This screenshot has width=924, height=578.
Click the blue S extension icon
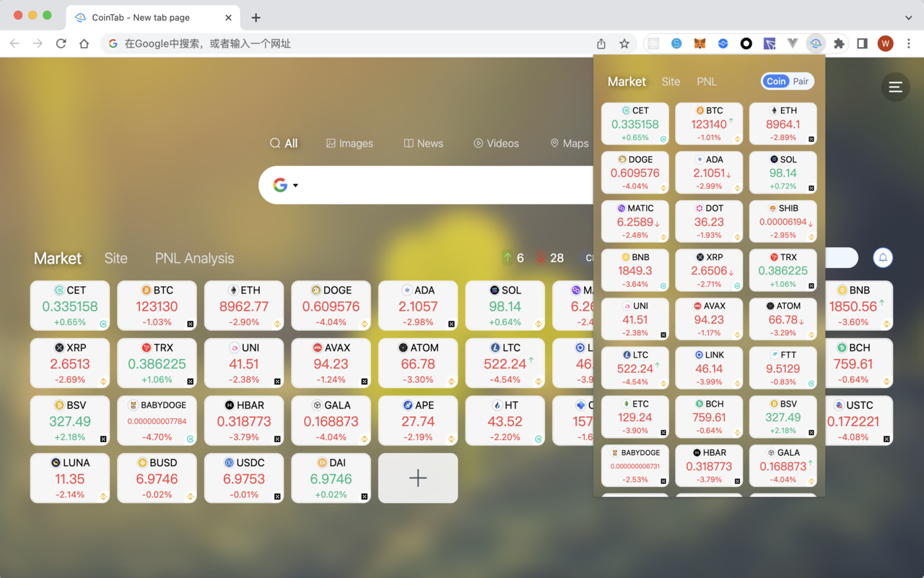point(676,43)
